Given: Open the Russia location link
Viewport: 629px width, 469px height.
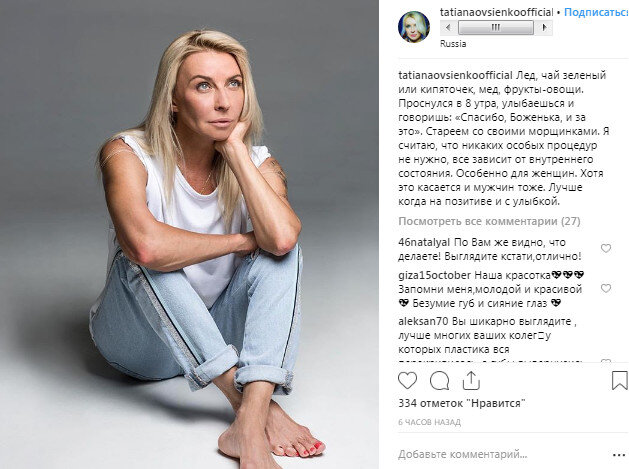Looking at the screenshot, I should [x=453, y=44].
